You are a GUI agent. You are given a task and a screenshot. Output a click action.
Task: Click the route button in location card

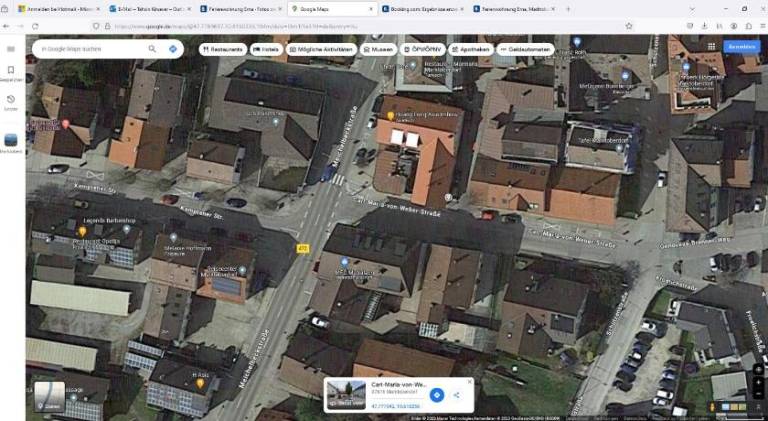point(436,395)
